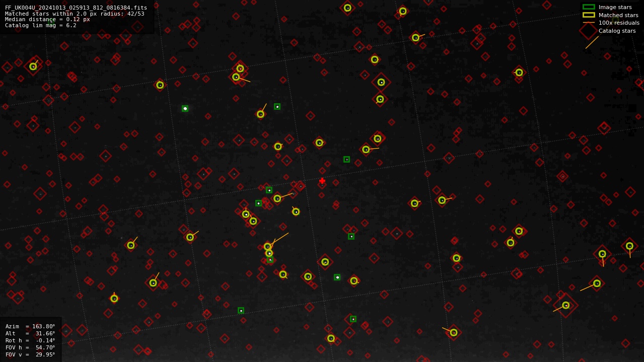Click the 'Catalog stars' legend label
The height and width of the screenshot is (362, 644).
tap(617, 31)
